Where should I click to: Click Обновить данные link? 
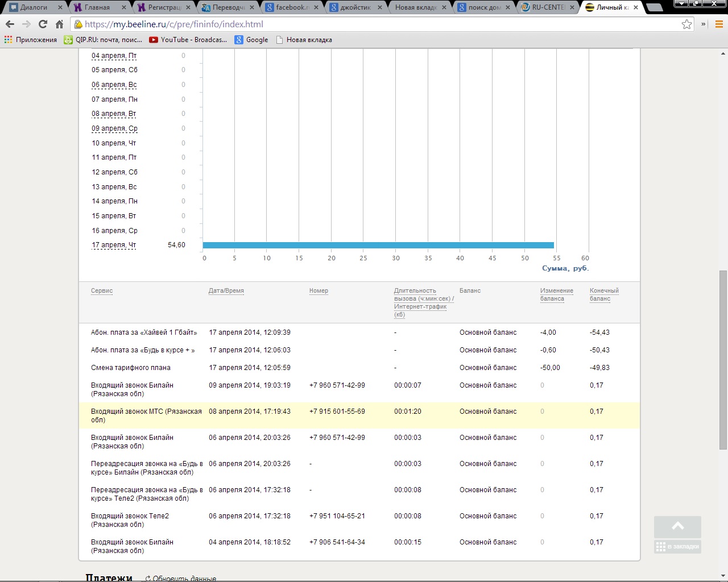[x=184, y=579]
